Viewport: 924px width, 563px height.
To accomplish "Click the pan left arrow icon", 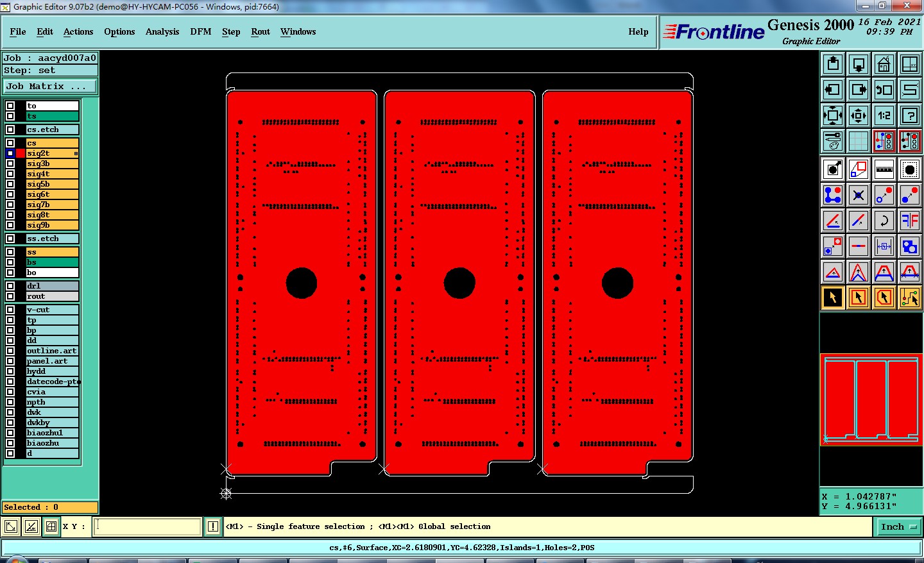I will [x=833, y=90].
